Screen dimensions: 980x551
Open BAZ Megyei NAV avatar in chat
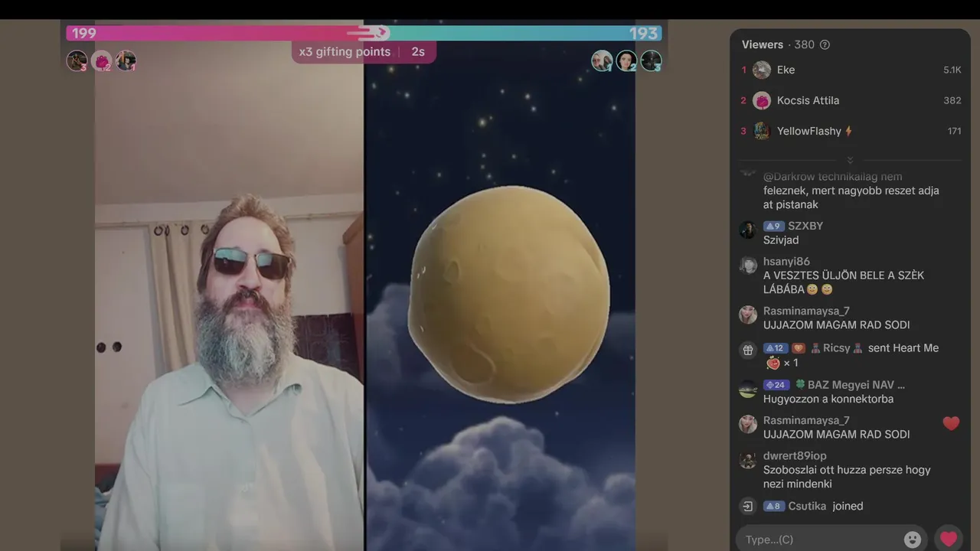pyautogui.click(x=748, y=389)
